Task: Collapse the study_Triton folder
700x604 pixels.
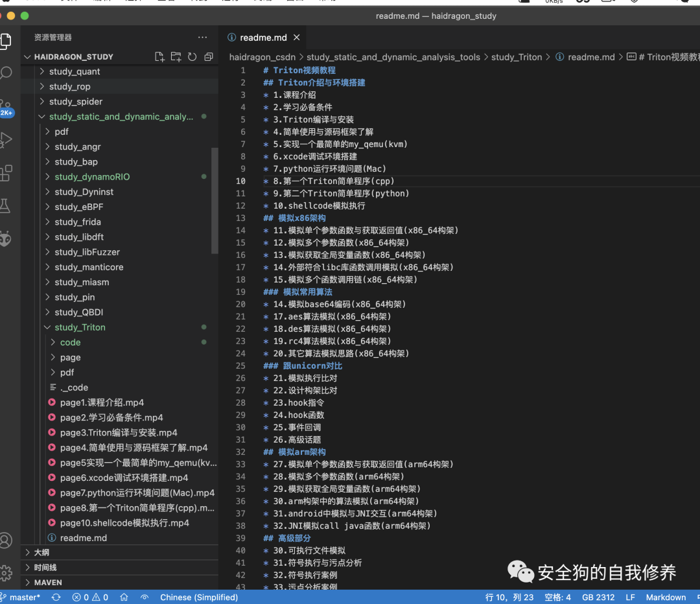Action: (x=80, y=327)
